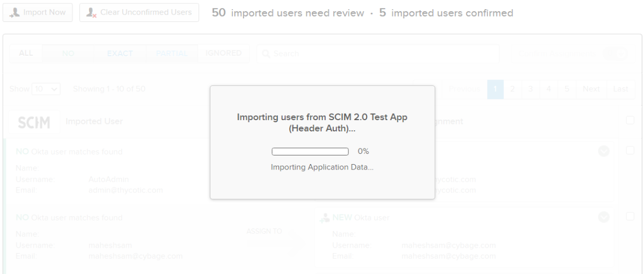The image size is (644, 274).
Task: Click the magnifier icon in search box
Action: click(266, 54)
